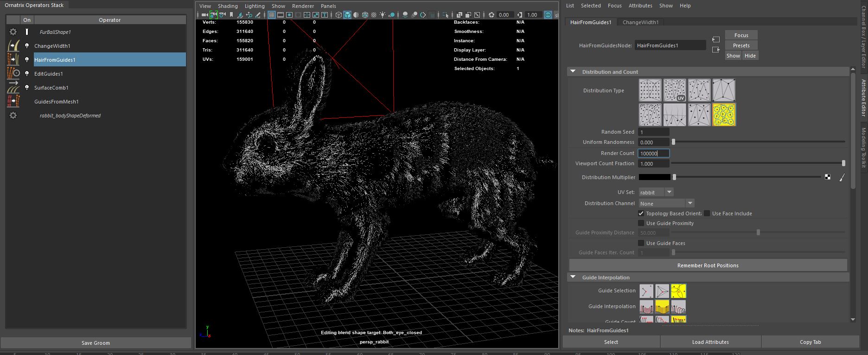Screen dimensions: 868x355
Task: Enable the Use Guide Proximity checkbox
Action: tap(641, 223)
